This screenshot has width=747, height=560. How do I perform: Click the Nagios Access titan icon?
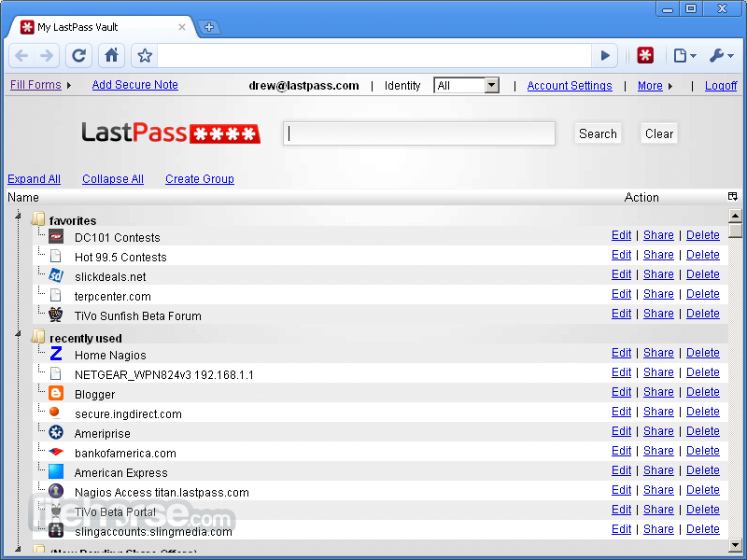[x=56, y=491]
